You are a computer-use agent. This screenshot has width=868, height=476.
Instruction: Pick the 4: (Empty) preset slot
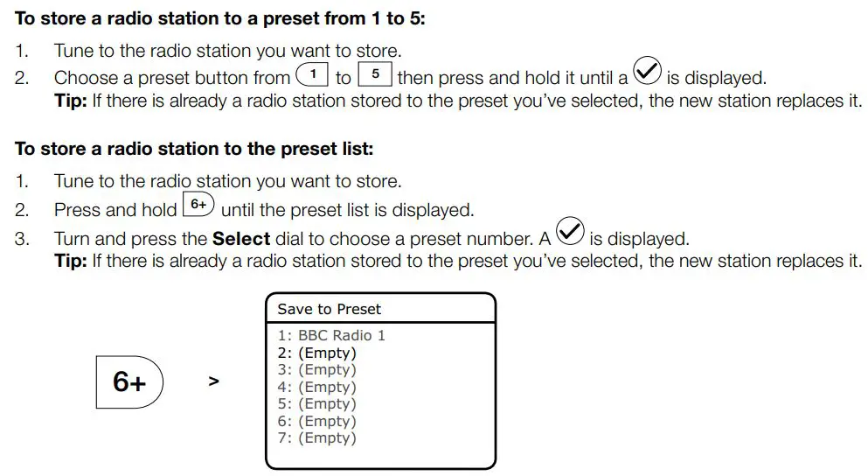316,387
